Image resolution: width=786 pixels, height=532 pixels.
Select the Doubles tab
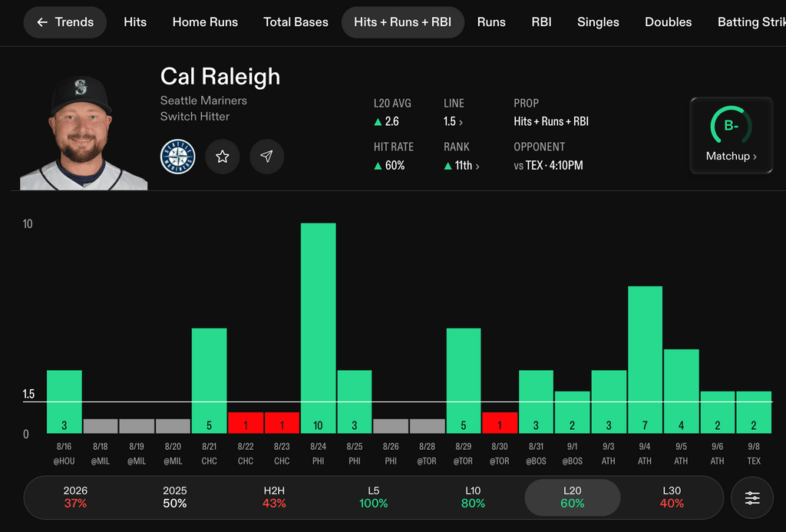tap(669, 22)
